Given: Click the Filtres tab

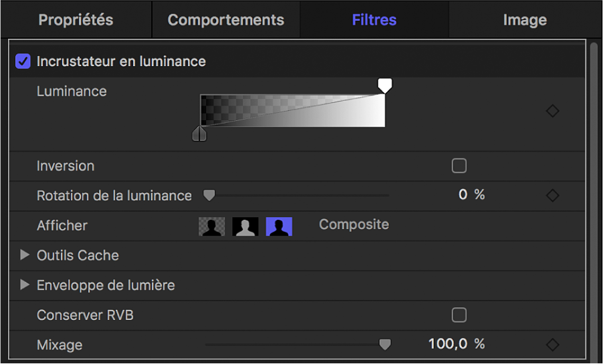Looking at the screenshot, I should tap(374, 20).
